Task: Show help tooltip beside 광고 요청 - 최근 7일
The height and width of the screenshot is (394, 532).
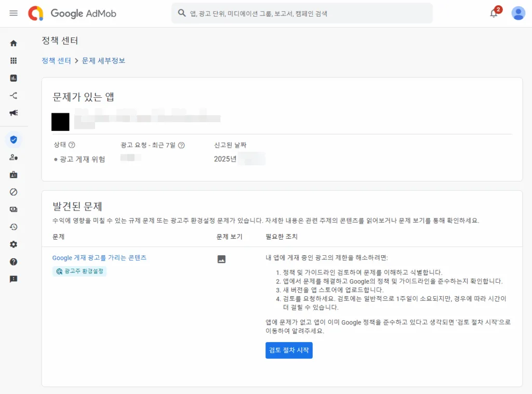Action: [x=181, y=145]
